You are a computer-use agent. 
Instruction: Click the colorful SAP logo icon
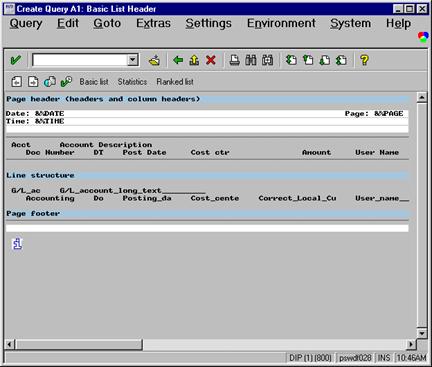[x=423, y=37]
